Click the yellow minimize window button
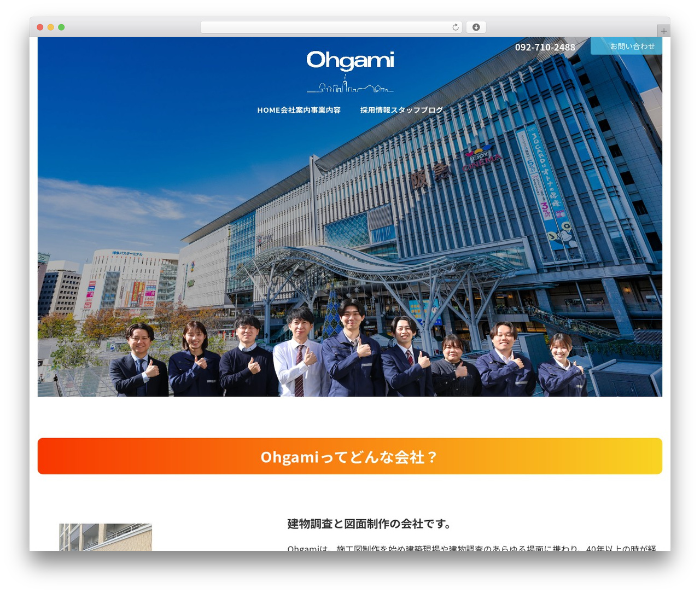 [50, 27]
